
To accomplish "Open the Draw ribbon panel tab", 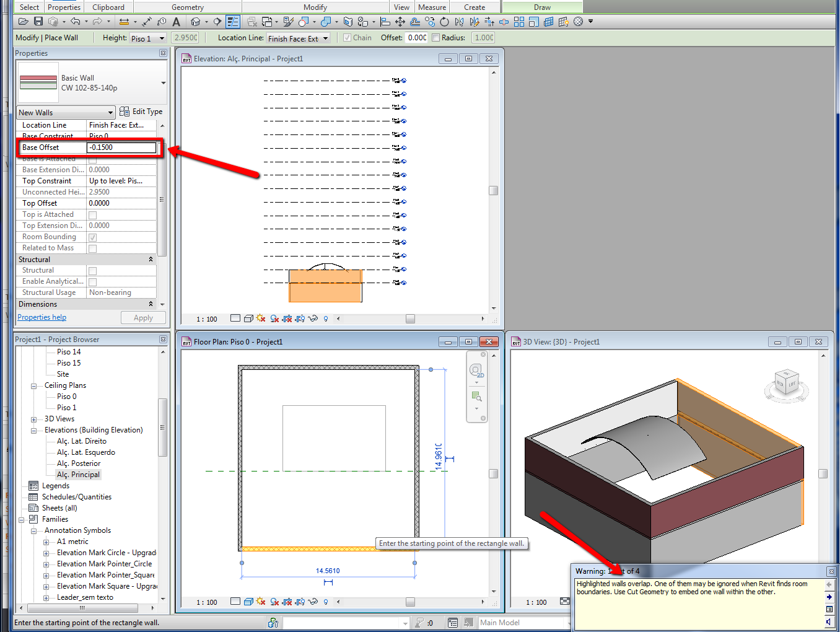I will pyautogui.click(x=541, y=7).
